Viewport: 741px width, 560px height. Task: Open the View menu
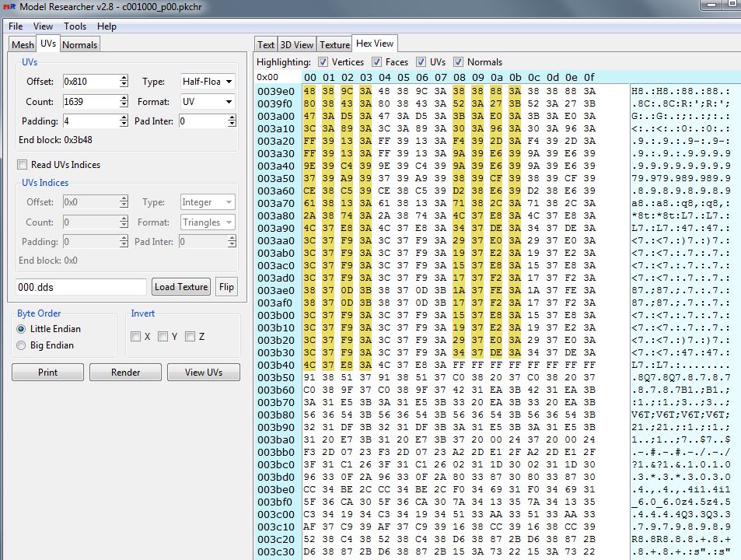(x=43, y=26)
